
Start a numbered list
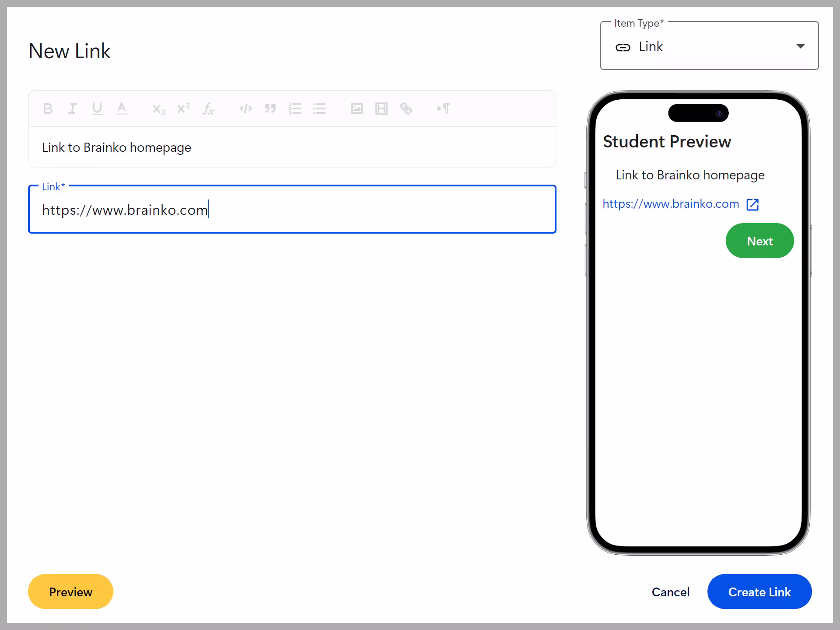pos(294,108)
